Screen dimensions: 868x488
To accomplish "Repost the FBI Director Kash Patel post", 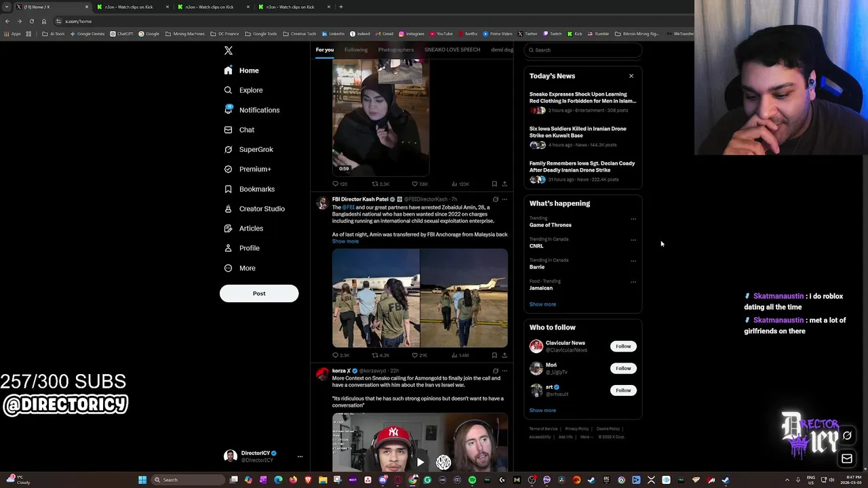I will pos(380,355).
